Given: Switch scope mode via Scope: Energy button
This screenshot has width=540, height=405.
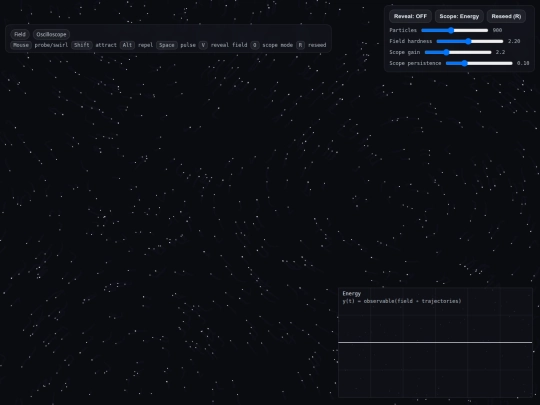Looking at the screenshot, I should coord(459,16).
